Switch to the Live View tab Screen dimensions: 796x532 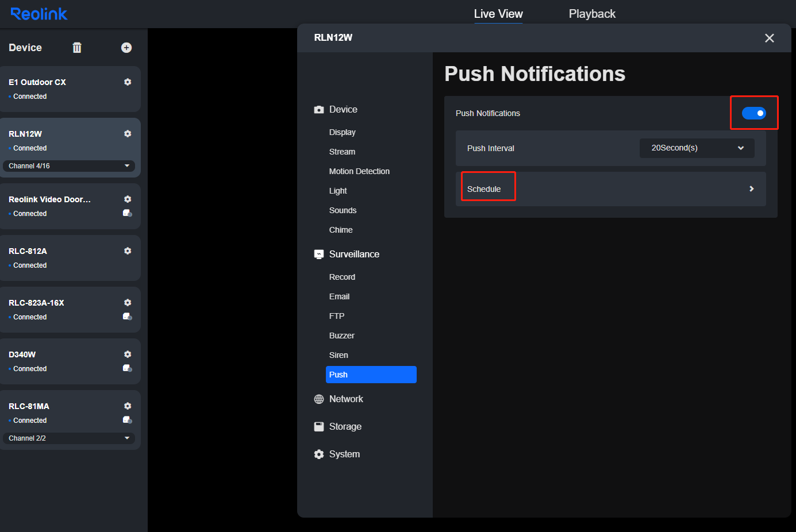tap(498, 14)
